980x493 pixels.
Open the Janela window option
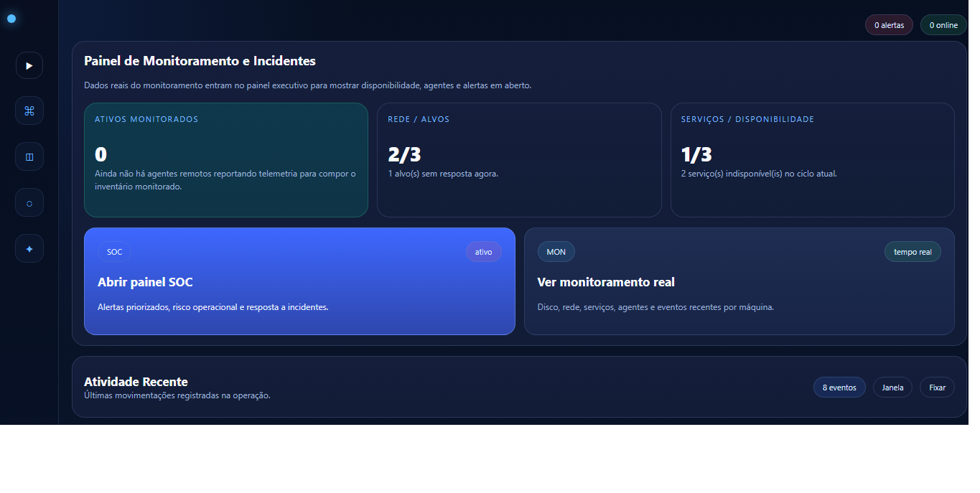point(892,388)
